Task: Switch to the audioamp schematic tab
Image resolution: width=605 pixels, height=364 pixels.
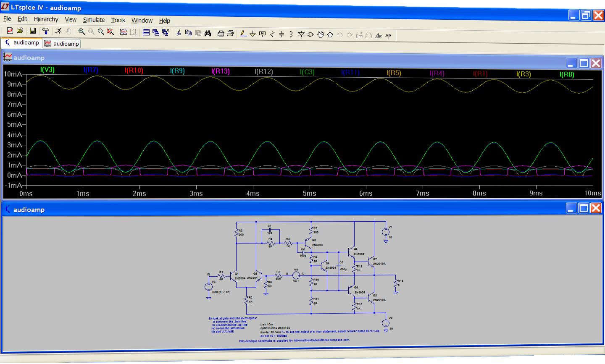Action: pos(22,42)
